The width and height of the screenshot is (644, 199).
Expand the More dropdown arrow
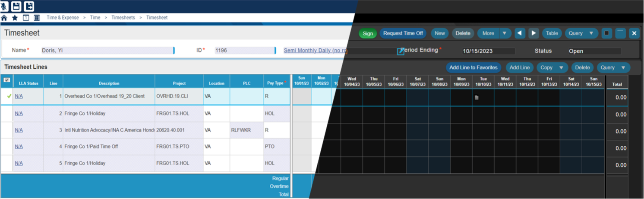pyautogui.click(x=505, y=33)
